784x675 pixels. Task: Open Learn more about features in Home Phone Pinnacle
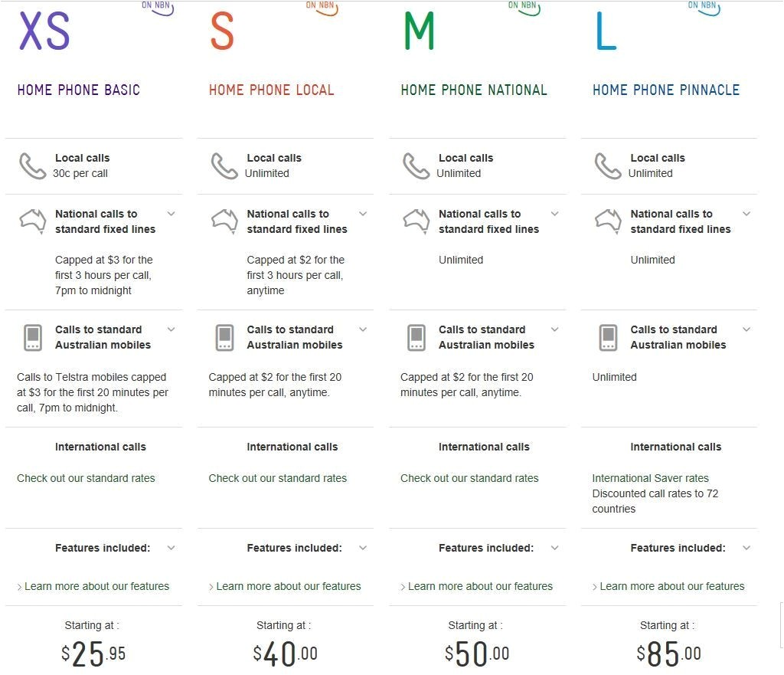(x=671, y=586)
